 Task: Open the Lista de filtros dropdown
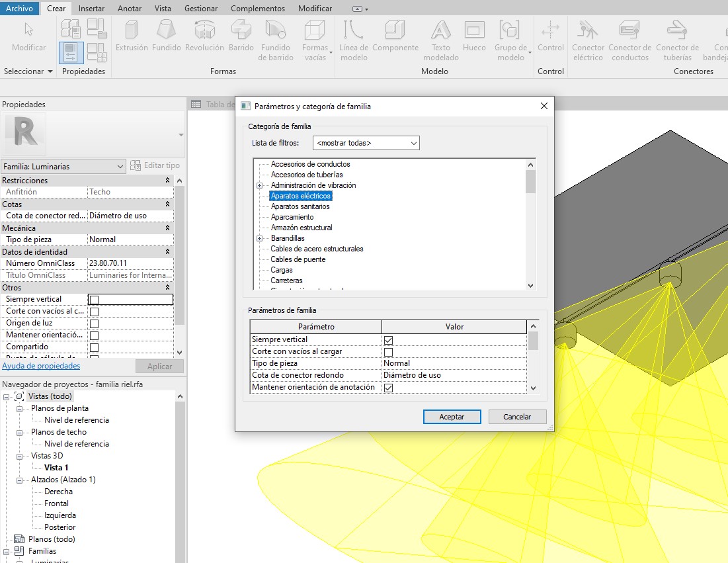click(x=366, y=143)
